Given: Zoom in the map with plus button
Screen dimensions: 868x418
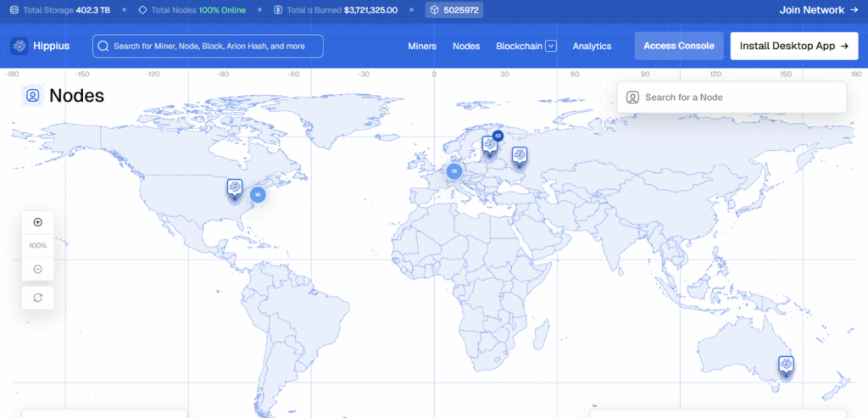Looking at the screenshot, I should click(38, 222).
